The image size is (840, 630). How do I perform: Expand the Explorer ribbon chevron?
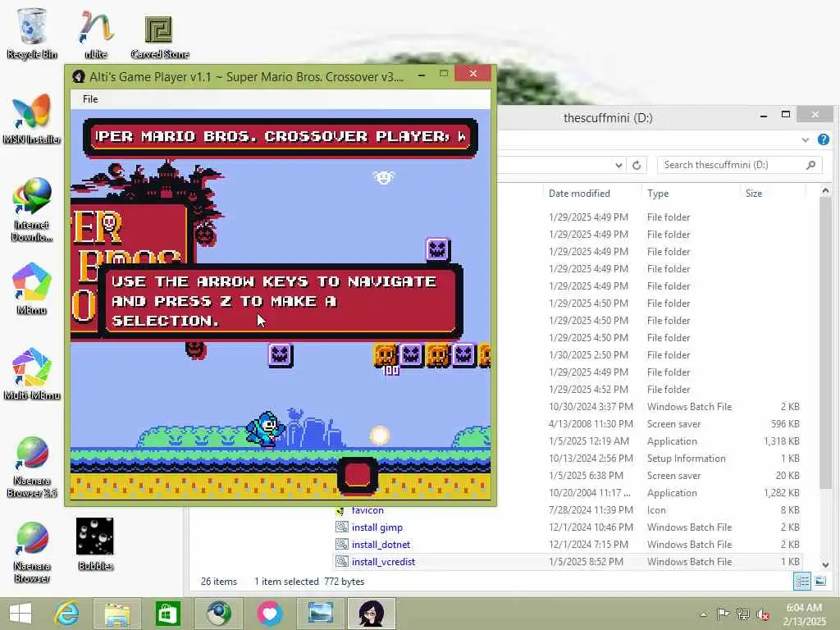[806, 139]
